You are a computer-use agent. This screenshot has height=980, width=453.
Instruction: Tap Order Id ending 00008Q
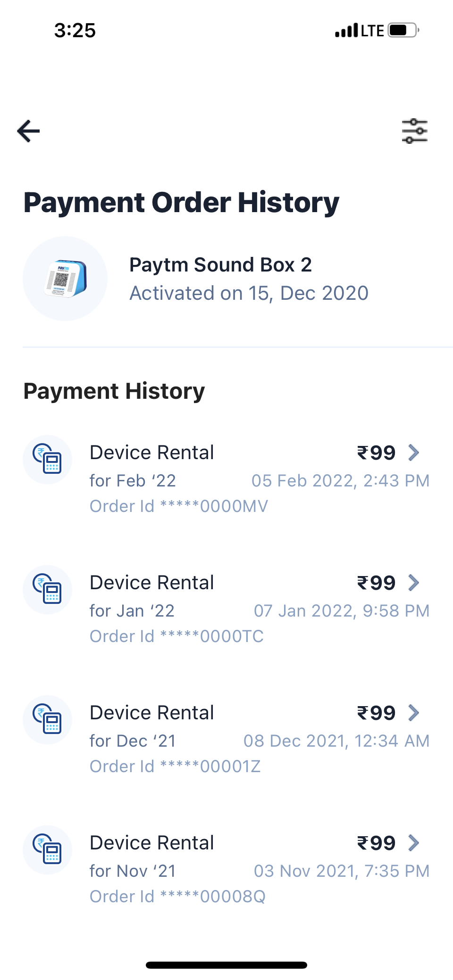[177, 897]
